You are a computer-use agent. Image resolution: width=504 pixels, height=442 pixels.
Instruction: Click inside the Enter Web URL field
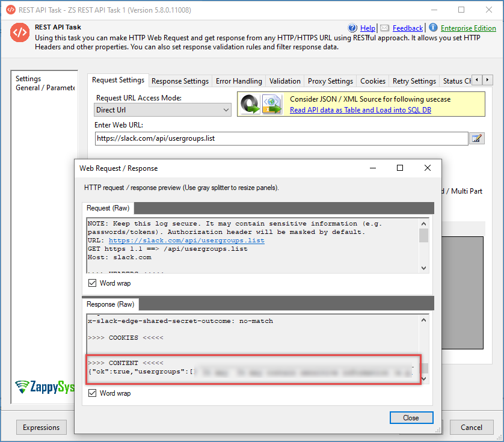[280, 138]
